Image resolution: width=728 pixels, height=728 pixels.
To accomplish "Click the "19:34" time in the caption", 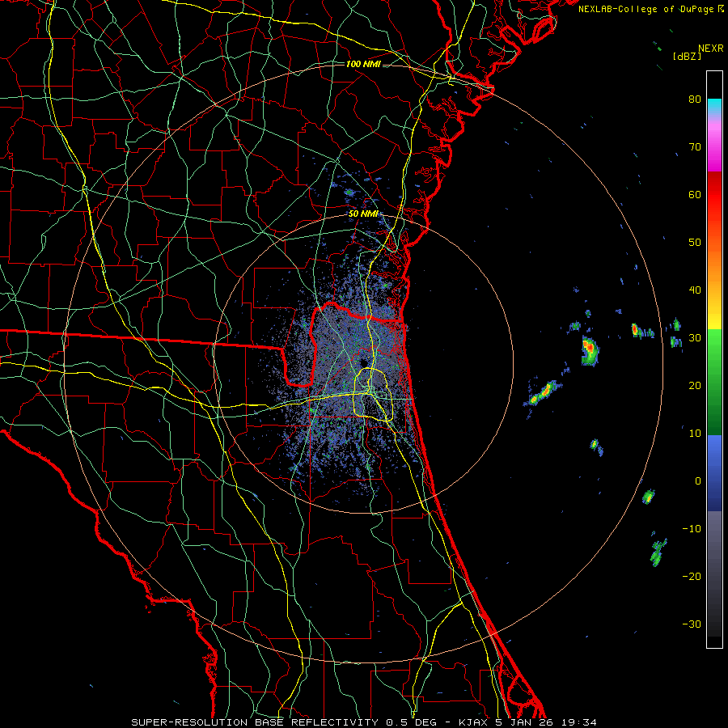I will (x=578, y=722).
